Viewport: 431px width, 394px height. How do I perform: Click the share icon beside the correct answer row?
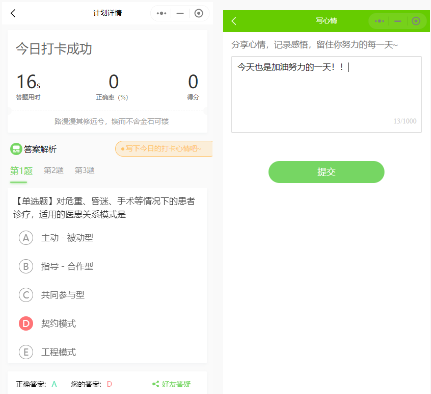click(x=155, y=384)
